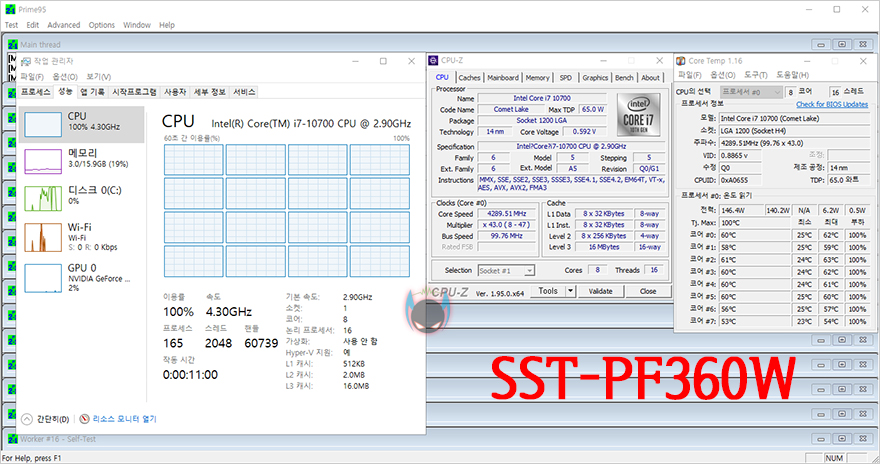Viewport: 880px width, 464px height.
Task: Click the Task Manager title bar icon
Action: 26,61
